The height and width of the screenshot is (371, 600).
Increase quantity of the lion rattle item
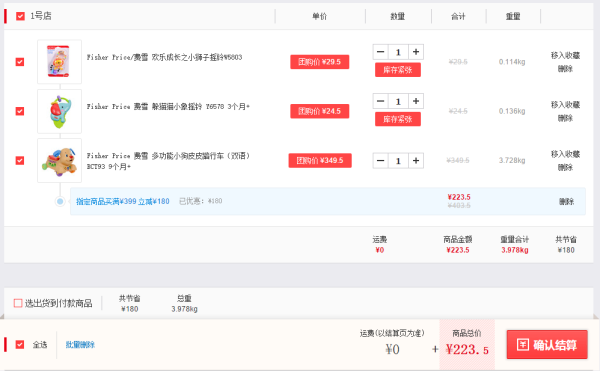(x=416, y=52)
